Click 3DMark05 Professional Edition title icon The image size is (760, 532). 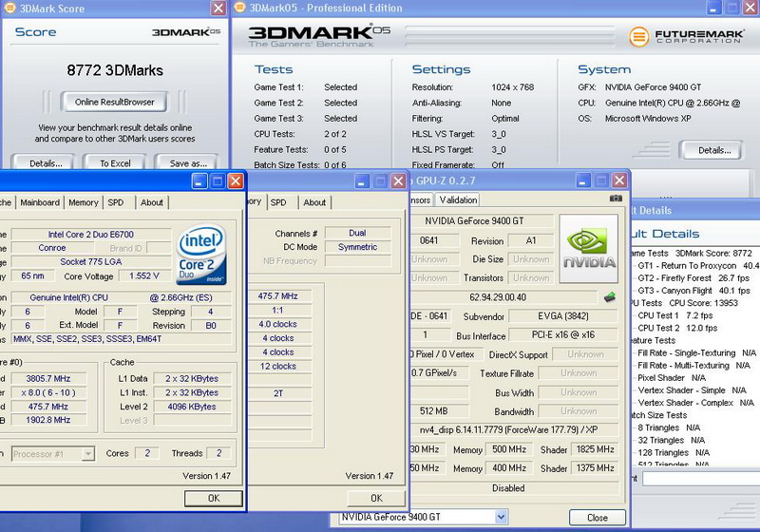pyautogui.click(x=239, y=8)
